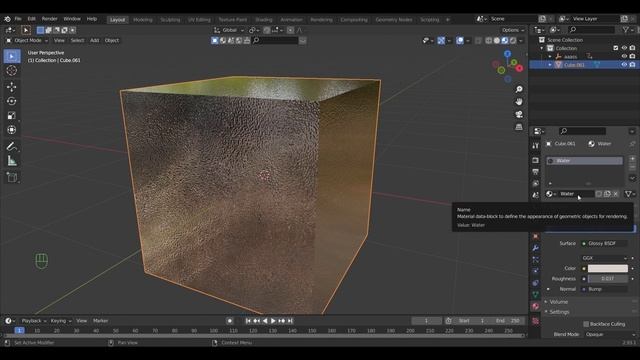Click the glossy Color swatch
The width and height of the screenshot is (640, 360).
click(x=608, y=268)
